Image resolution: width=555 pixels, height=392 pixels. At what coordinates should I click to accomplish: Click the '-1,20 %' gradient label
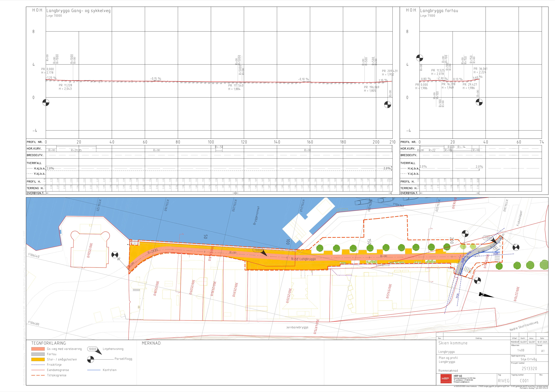tap(51, 78)
